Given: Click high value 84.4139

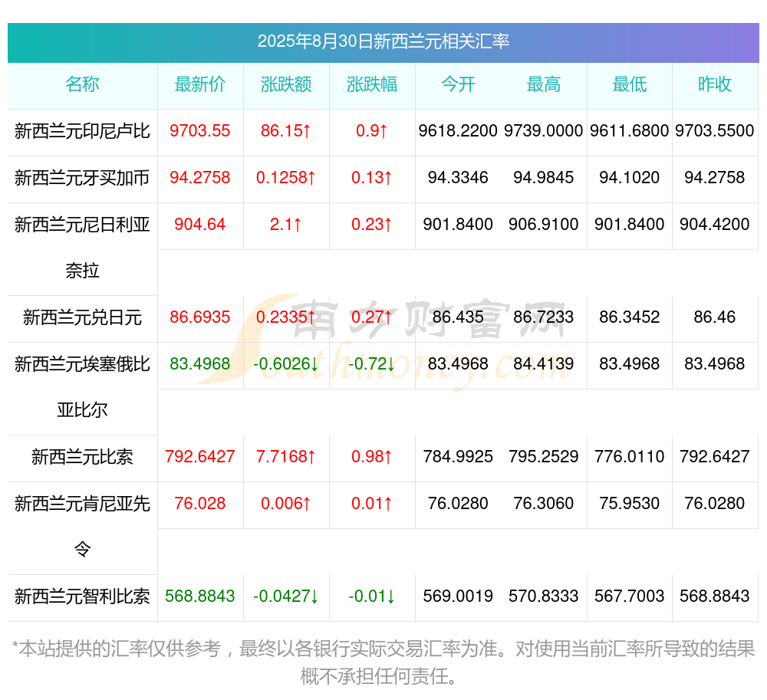Looking at the screenshot, I should [x=544, y=364].
